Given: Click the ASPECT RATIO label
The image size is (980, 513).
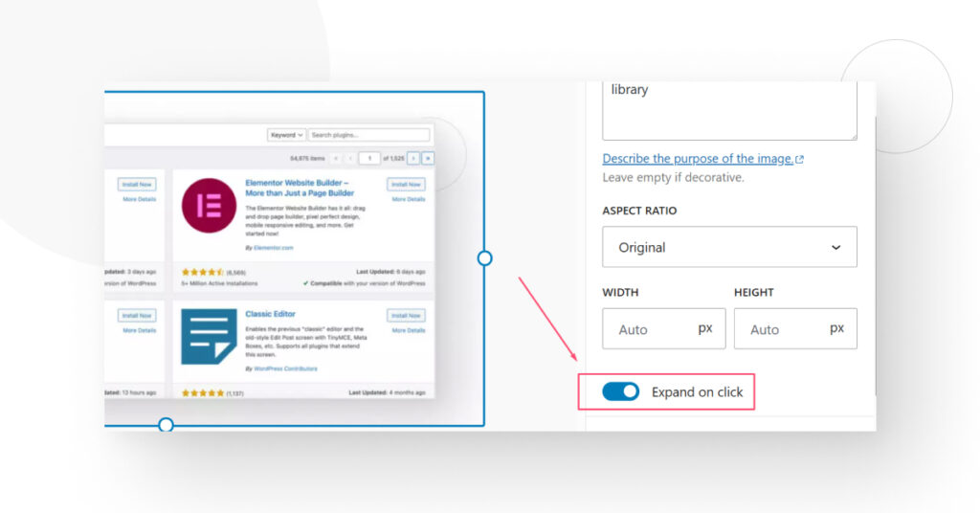Looking at the screenshot, I should 639,211.
